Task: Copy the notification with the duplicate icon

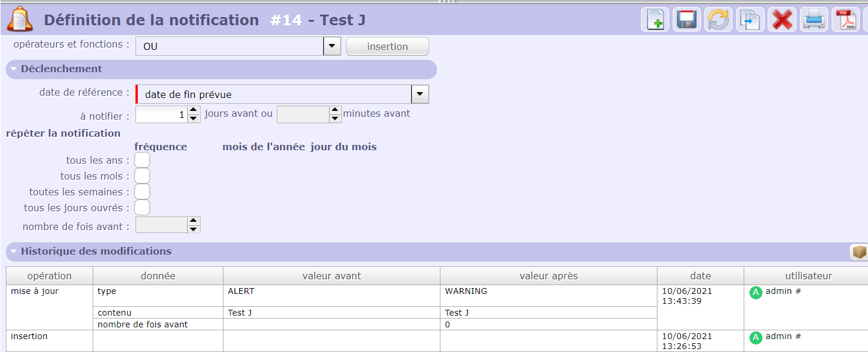Action: (750, 19)
